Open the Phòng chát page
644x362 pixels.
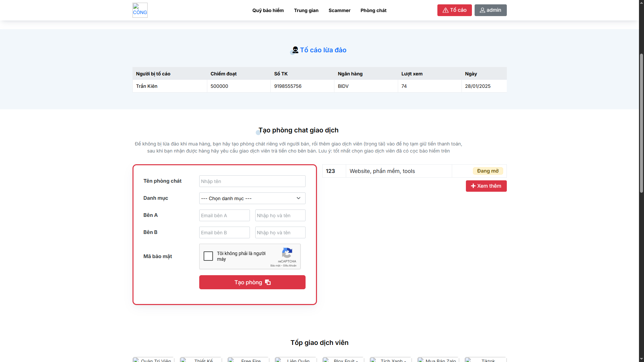tap(373, 10)
